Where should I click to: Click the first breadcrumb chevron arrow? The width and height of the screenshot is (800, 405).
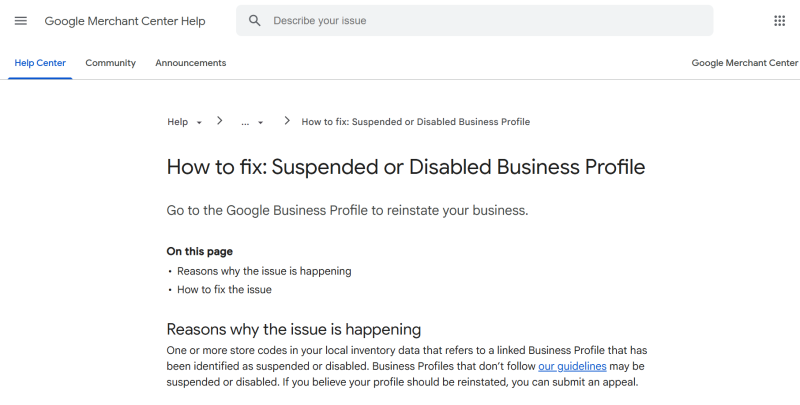219,121
